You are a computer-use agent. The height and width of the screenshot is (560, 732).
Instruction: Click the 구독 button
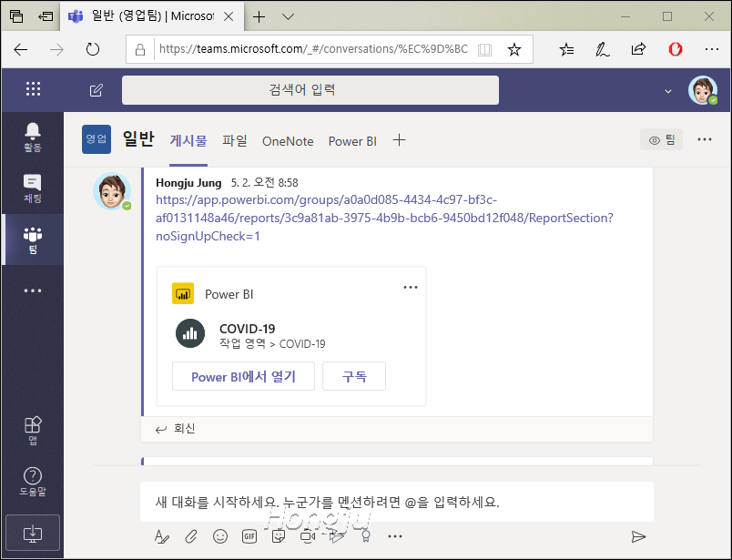[x=354, y=376]
